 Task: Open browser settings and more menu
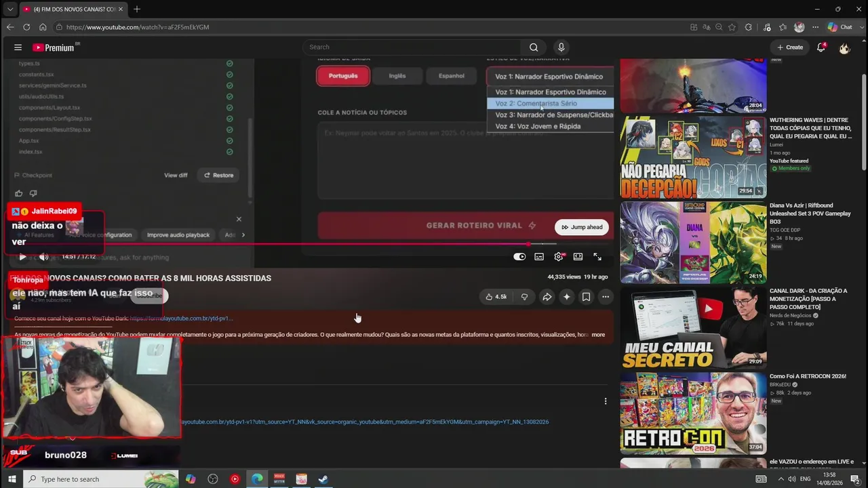816,27
